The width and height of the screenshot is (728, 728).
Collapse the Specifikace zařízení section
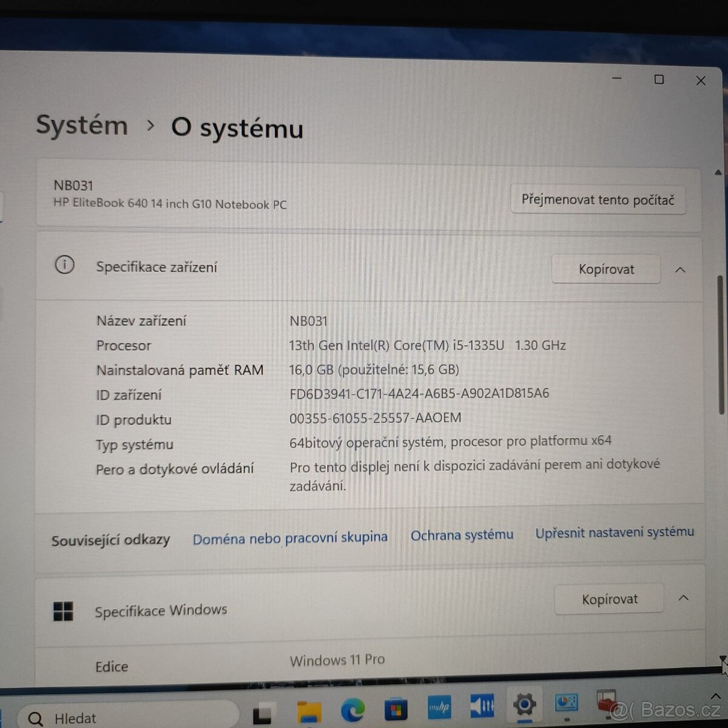pos(680,269)
